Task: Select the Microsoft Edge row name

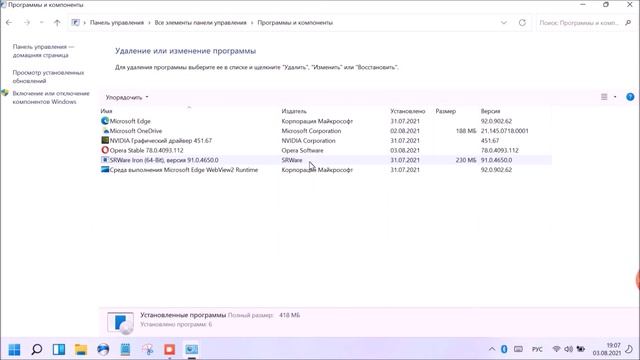Action: (130, 121)
